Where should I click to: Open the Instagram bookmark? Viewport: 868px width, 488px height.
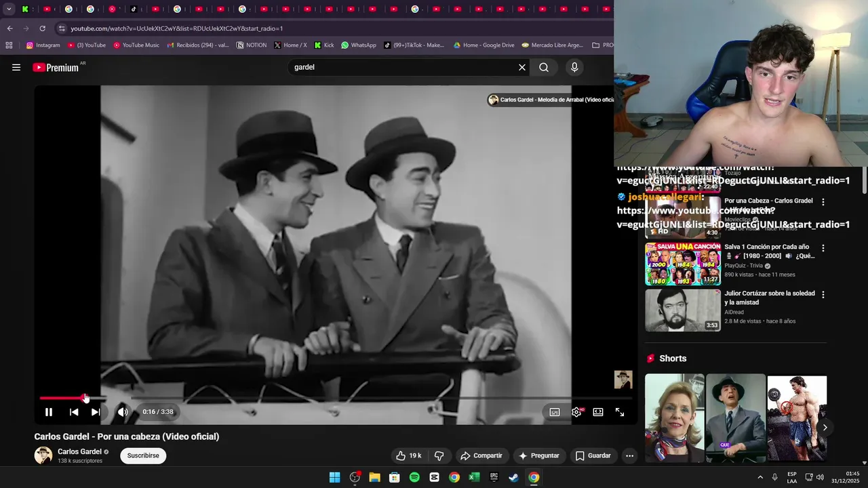click(x=43, y=45)
